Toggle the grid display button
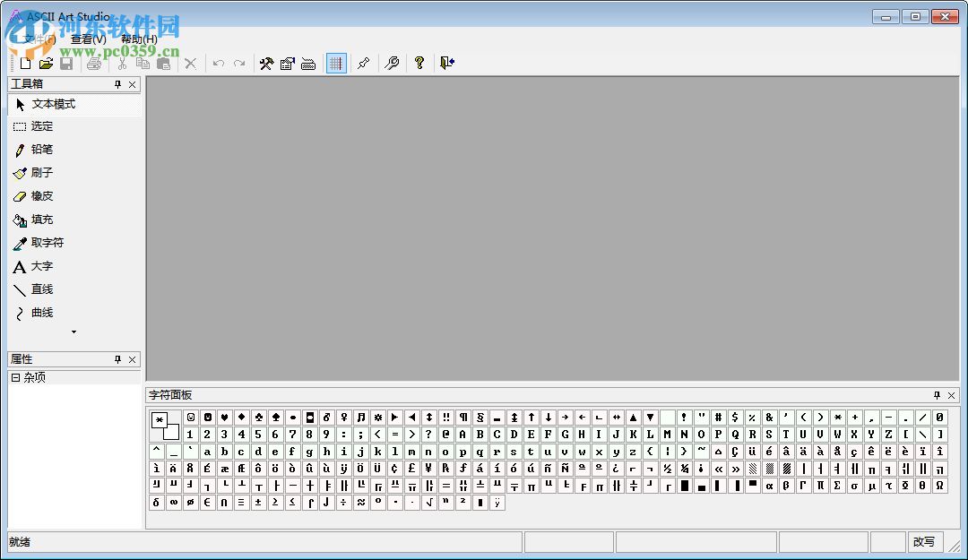 point(335,63)
